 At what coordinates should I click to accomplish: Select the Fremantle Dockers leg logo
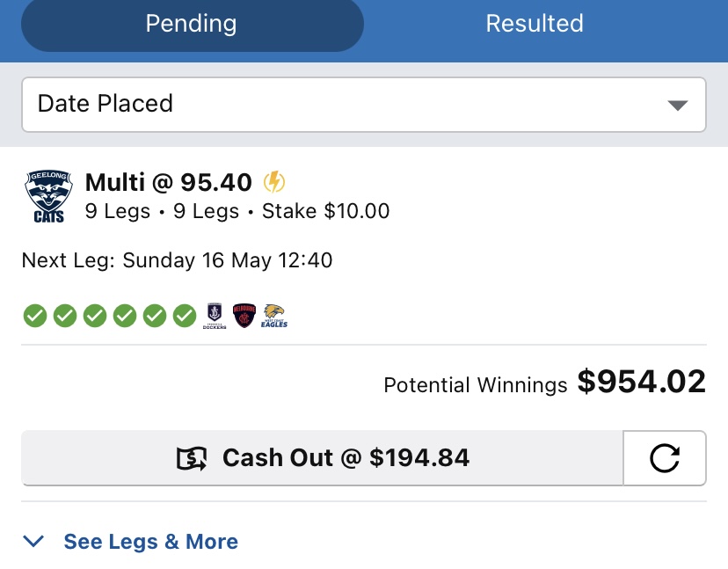[215, 316]
